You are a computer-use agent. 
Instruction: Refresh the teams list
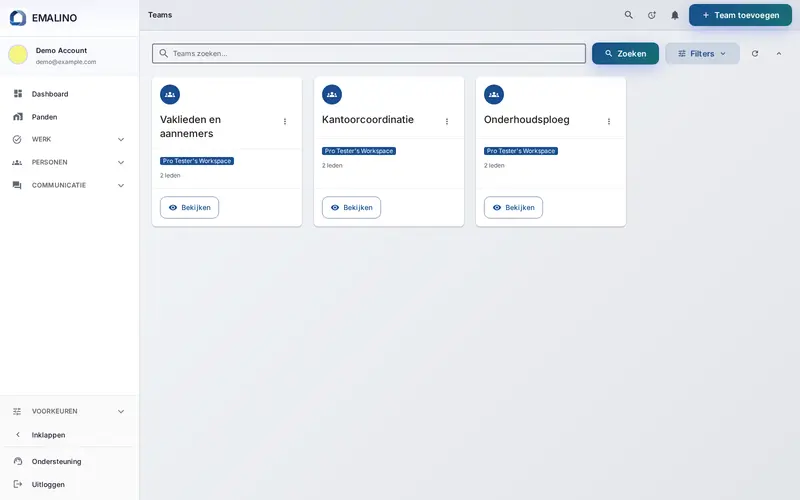[755, 54]
